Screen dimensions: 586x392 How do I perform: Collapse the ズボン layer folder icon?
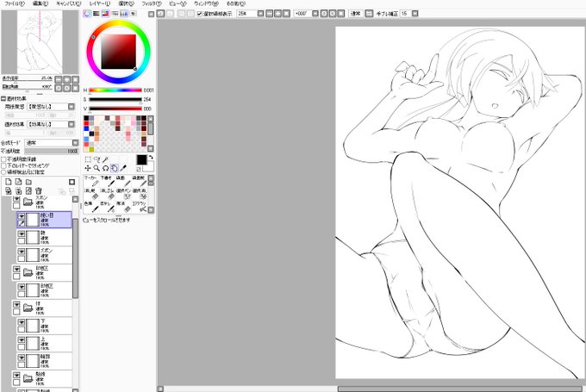pos(28,202)
